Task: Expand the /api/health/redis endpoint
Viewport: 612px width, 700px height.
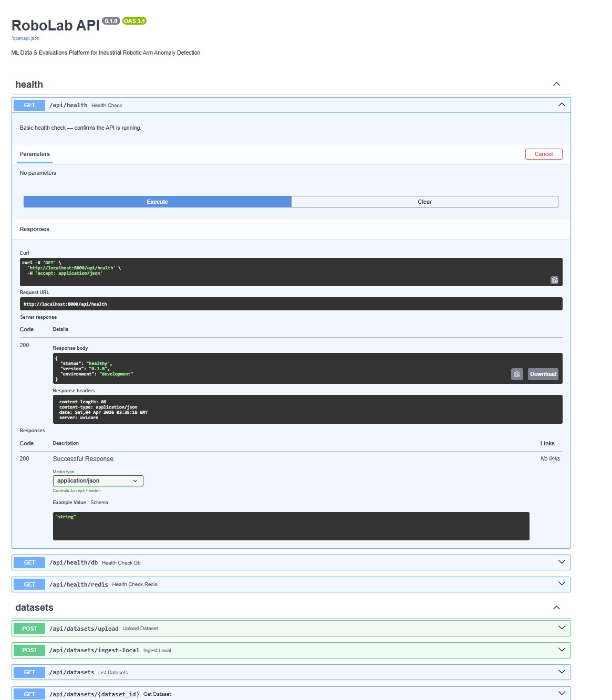Action: click(562, 584)
